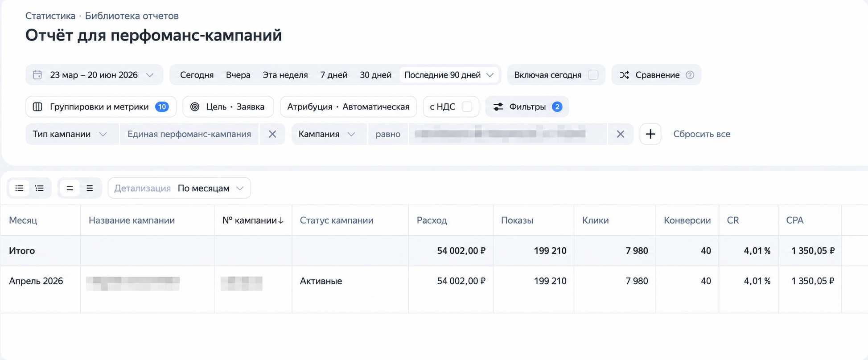Screen dimensions: 868x360
Task: Click 1 350,05 ₽ CPA in the Апрель 2026 row
Action: tap(813, 281)
